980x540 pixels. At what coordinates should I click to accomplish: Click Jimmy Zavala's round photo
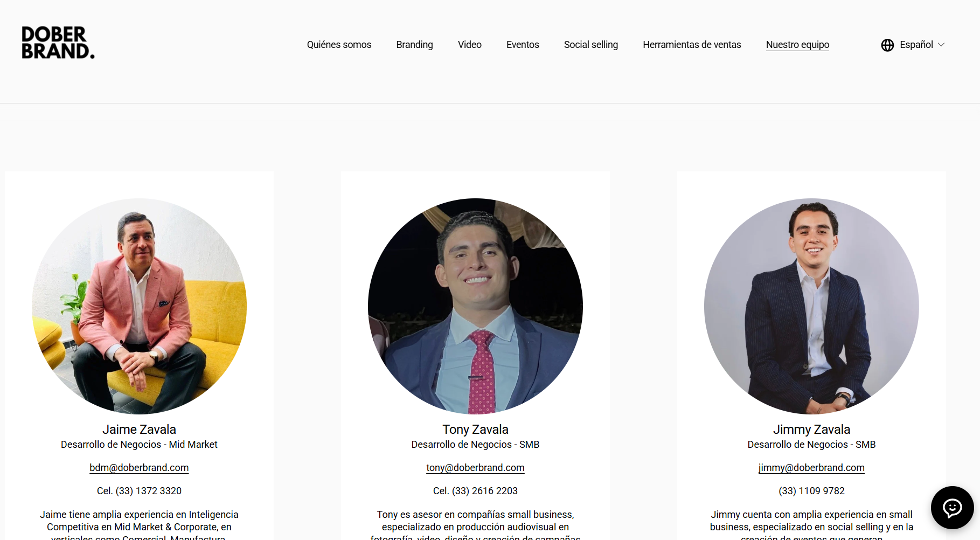point(811,306)
